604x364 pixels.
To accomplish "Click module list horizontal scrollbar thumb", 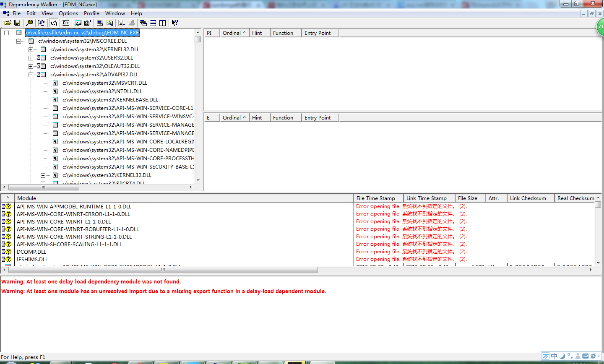I will pos(163,270).
